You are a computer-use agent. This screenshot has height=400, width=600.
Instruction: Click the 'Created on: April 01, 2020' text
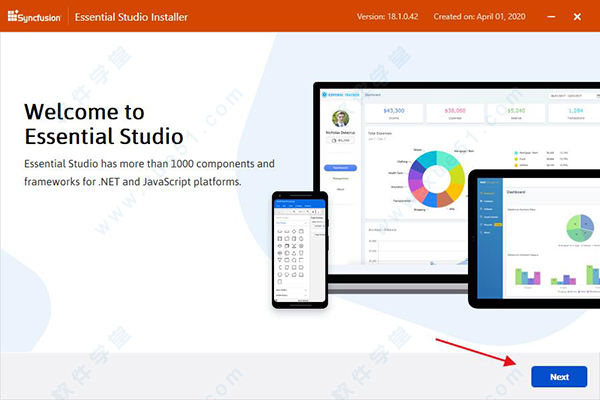pos(479,16)
